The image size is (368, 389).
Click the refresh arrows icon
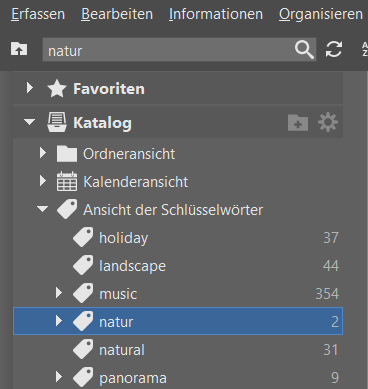point(334,49)
